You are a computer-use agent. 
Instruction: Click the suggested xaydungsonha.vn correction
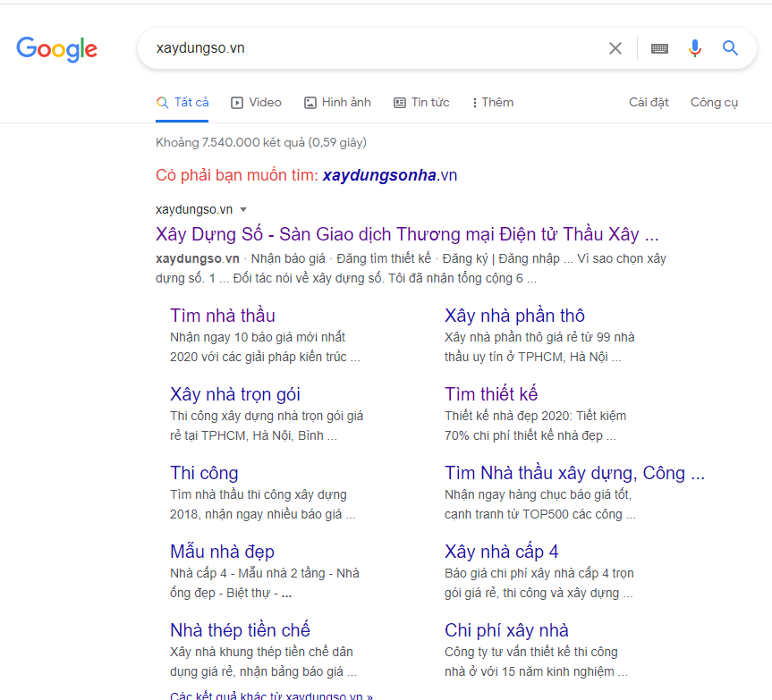coord(390,175)
